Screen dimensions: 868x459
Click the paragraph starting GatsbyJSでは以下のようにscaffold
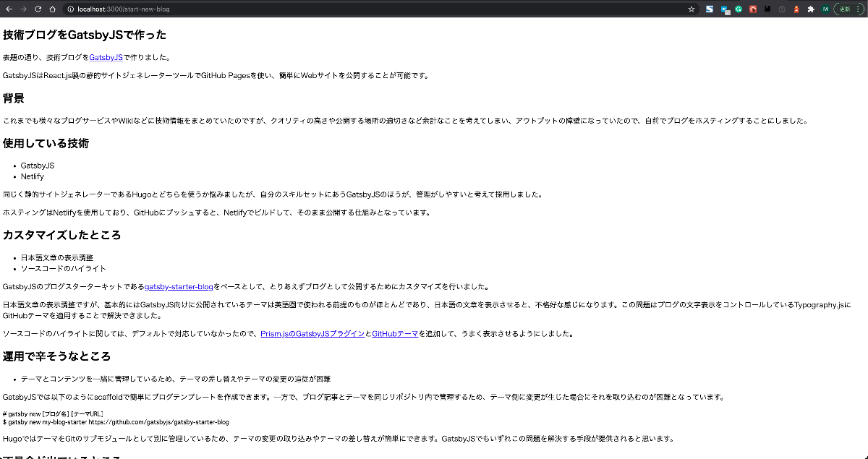coord(363,397)
